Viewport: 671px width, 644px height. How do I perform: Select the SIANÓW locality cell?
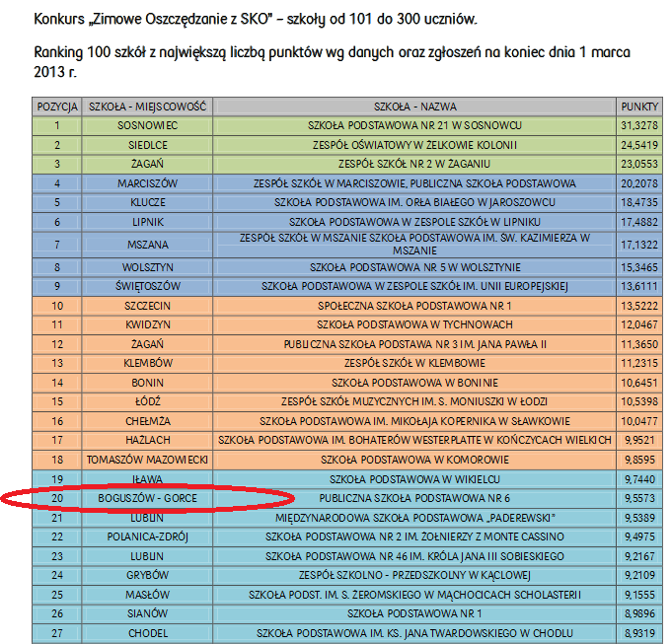[x=147, y=614]
